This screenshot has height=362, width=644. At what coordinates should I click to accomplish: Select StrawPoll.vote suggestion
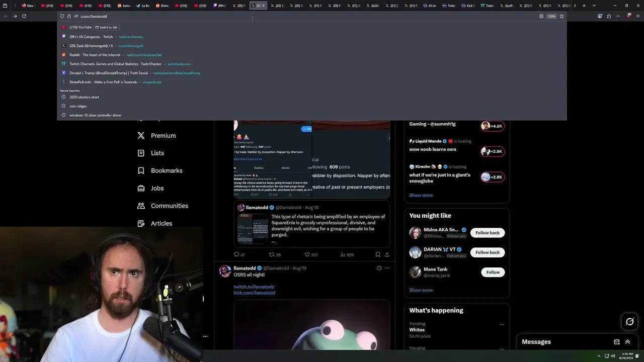(311, 82)
